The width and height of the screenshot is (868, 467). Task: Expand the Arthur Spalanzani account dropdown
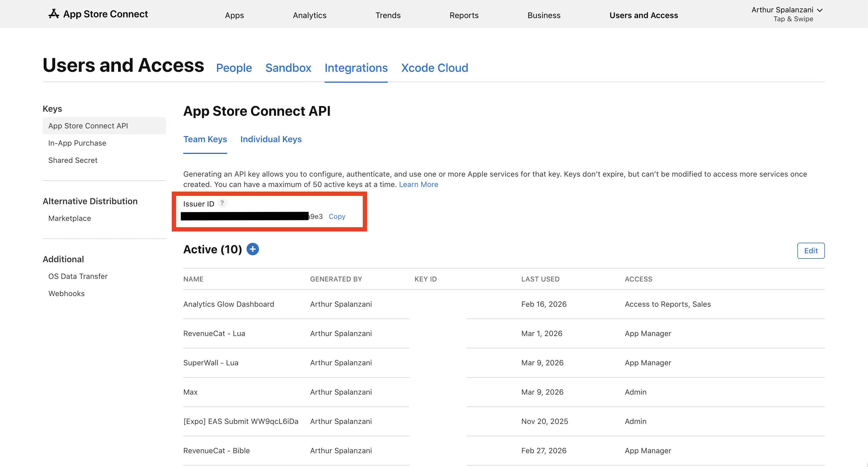pos(820,10)
